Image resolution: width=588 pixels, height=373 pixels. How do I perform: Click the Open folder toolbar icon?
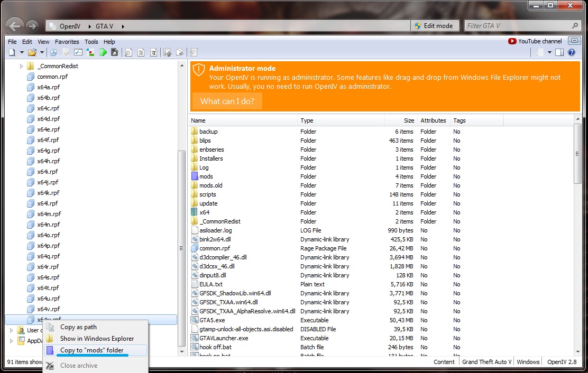32,52
